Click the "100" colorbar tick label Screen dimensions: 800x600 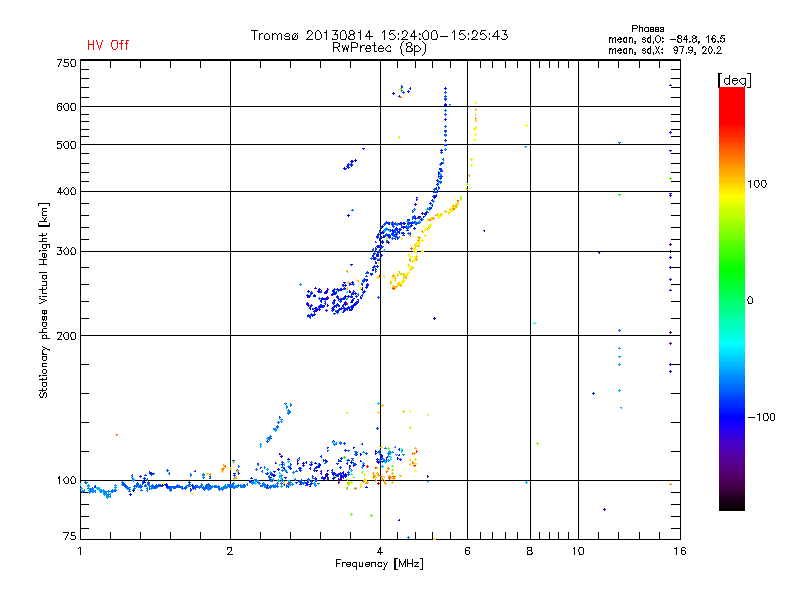[x=757, y=184]
